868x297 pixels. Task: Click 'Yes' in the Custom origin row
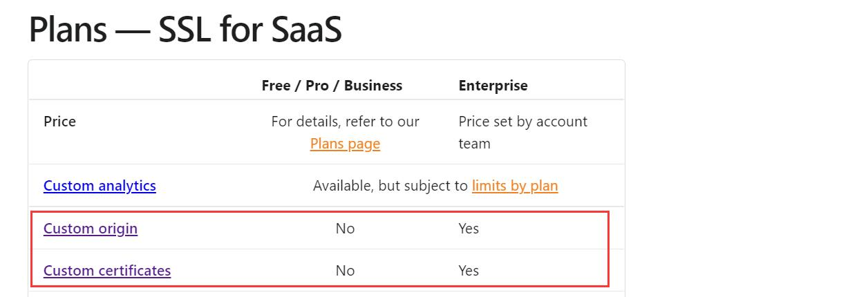pyautogui.click(x=469, y=229)
